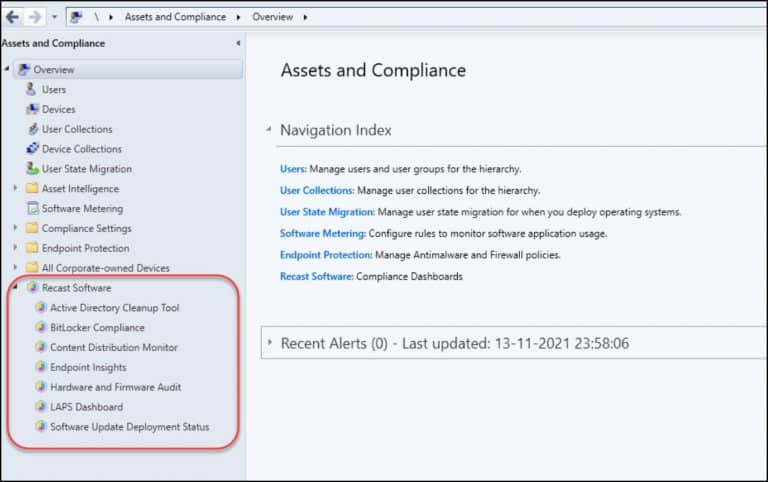
Task: Click the Software Metering icon
Action: (x=33, y=208)
